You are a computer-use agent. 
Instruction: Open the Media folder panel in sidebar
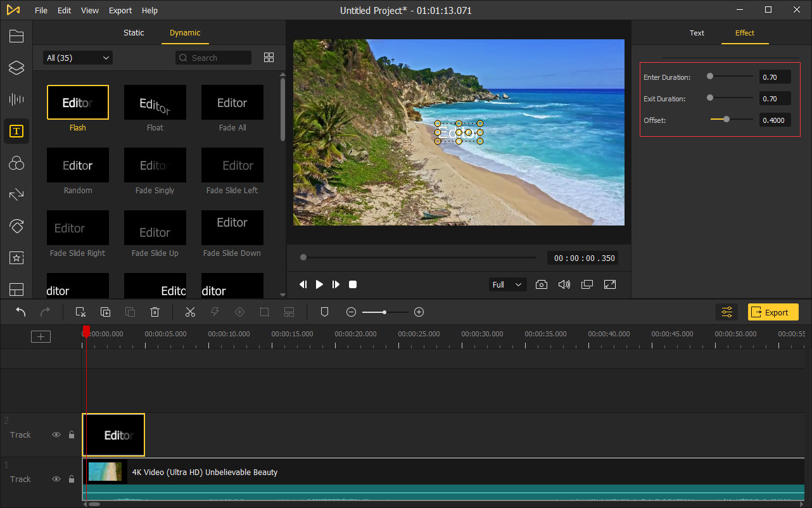click(16, 35)
